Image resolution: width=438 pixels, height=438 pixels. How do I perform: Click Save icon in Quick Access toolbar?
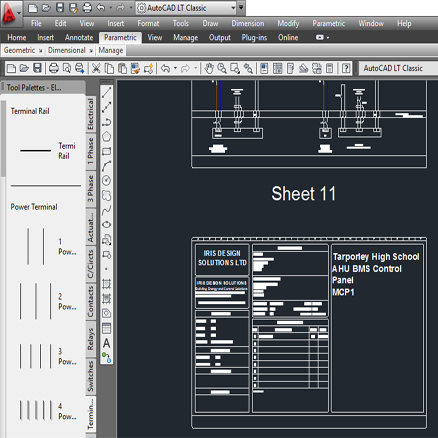pyautogui.click(x=60, y=7)
